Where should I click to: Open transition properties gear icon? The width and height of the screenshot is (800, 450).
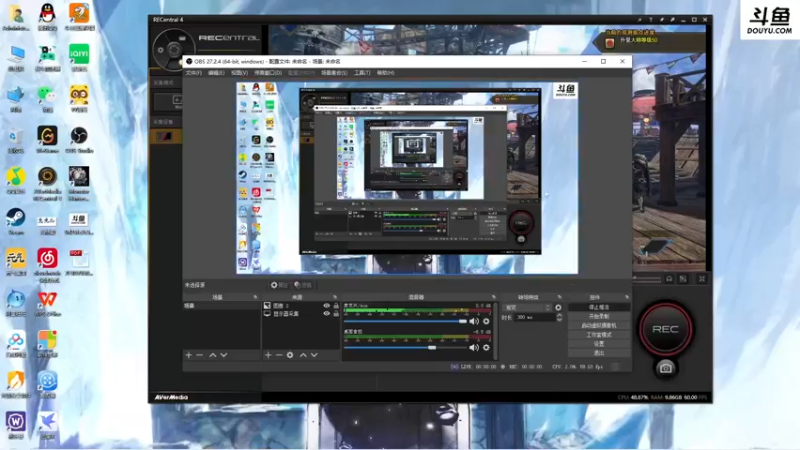pos(558,308)
